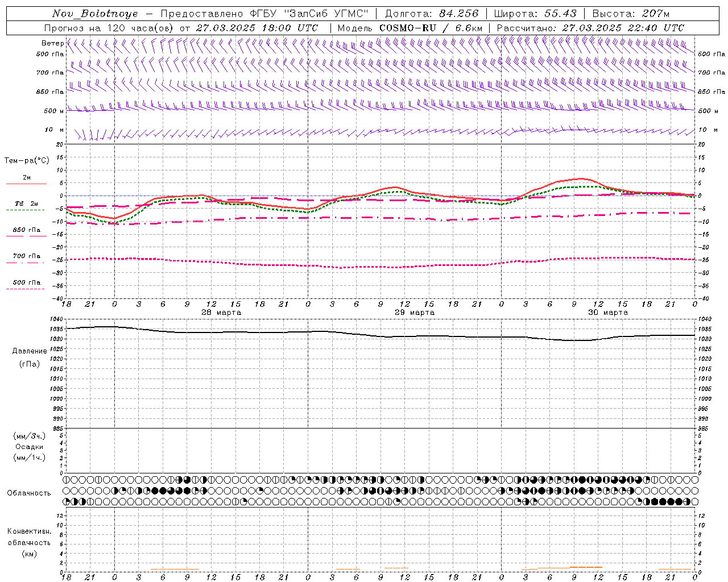Click the 29 марта date label
Screen dimensions: 728x582
click(x=415, y=313)
